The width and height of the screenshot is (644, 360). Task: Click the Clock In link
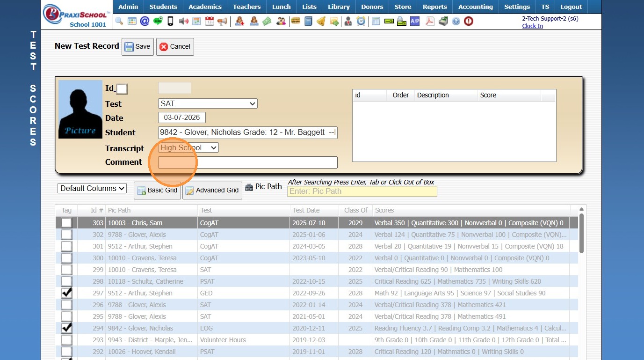click(532, 26)
